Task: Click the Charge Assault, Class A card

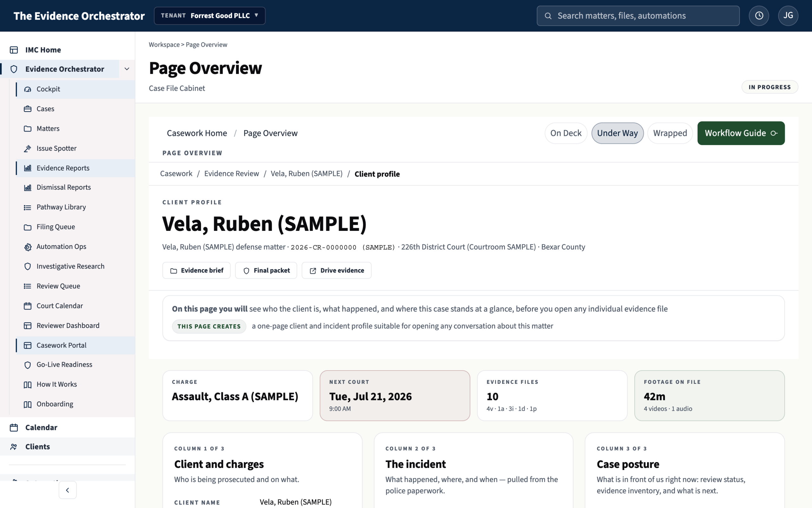Action: 238,396
